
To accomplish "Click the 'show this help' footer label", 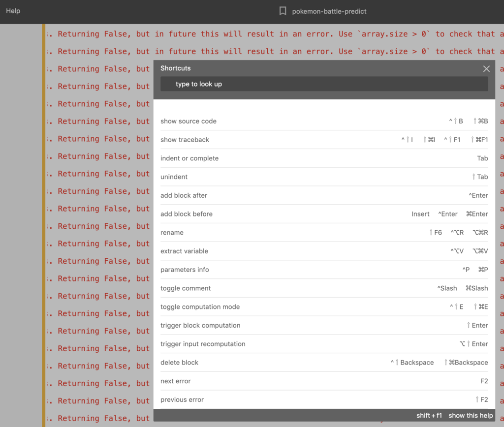I will tap(471, 415).
